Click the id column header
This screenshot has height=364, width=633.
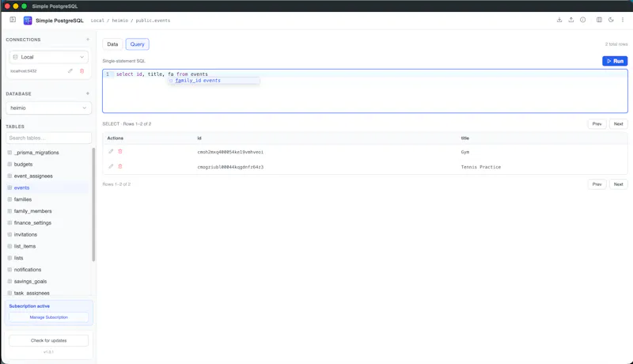click(199, 138)
